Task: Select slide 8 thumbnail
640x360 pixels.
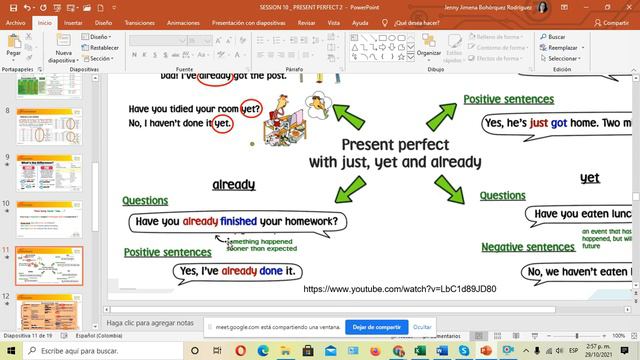Action: click(x=49, y=127)
